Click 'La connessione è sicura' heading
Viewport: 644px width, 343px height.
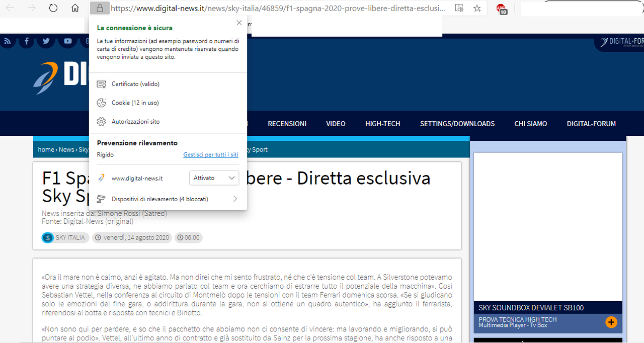tap(135, 28)
